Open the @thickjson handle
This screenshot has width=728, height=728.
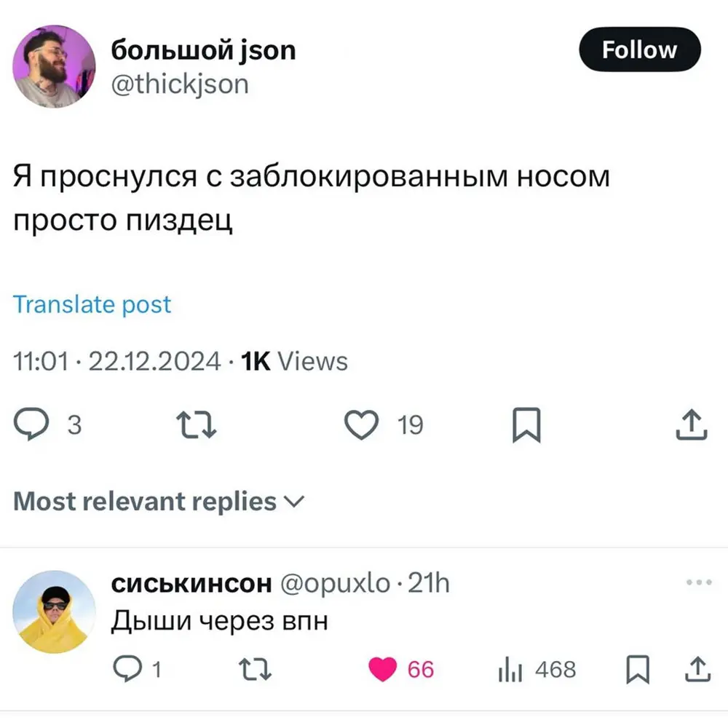tap(179, 84)
